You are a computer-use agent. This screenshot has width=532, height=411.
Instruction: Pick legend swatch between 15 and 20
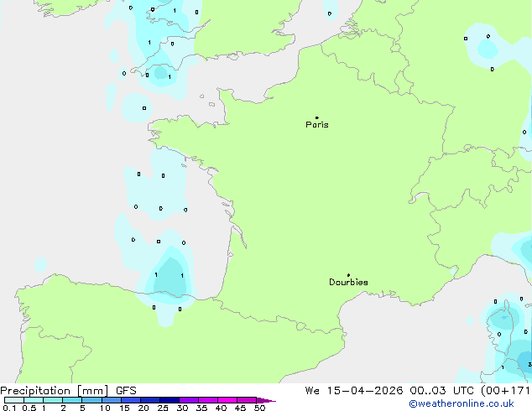click(130, 400)
